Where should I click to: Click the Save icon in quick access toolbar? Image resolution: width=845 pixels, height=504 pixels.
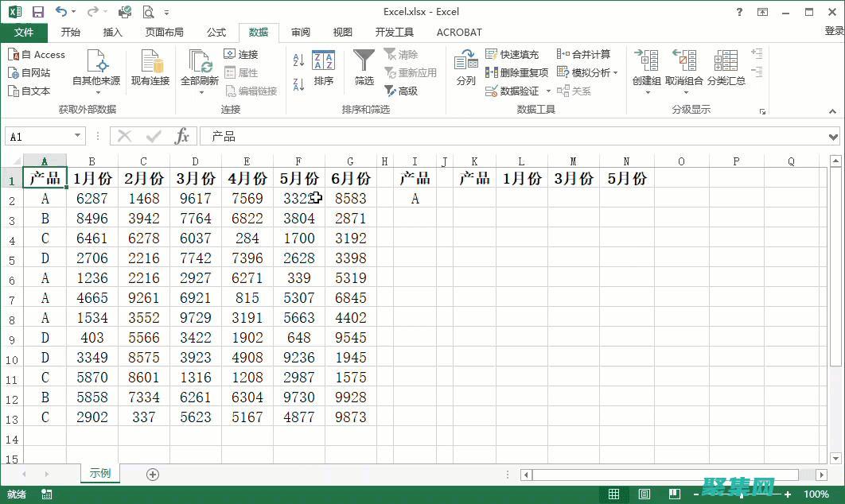click(37, 11)
